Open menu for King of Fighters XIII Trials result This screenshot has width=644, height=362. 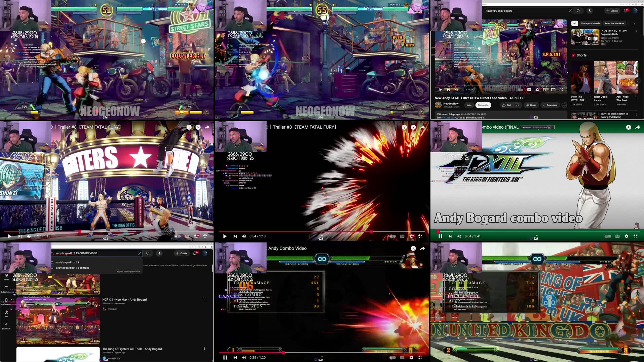tap(204, 349)
